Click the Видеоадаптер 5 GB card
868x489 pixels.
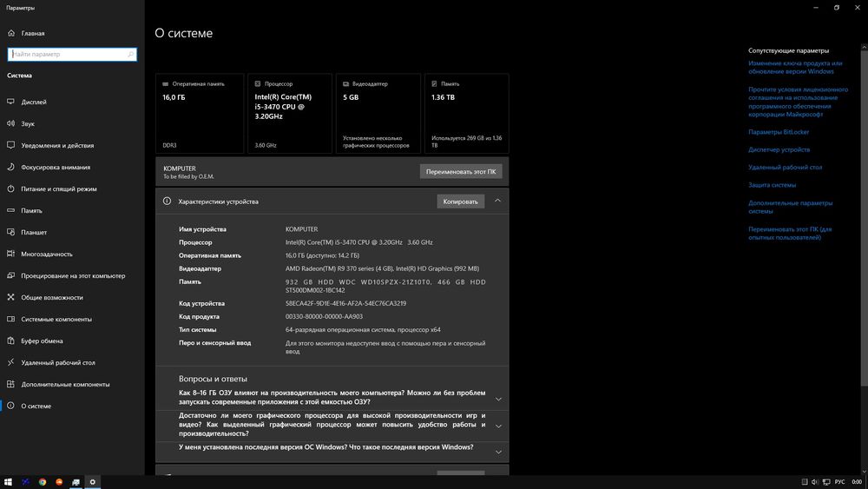click(378, 114)
